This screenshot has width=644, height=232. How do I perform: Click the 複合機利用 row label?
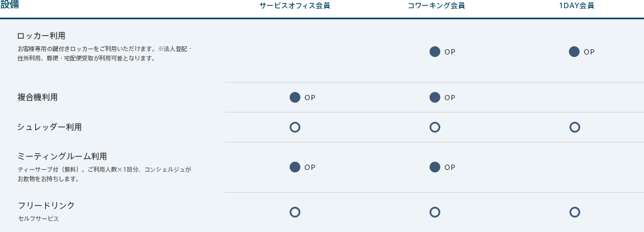(37, 97)
